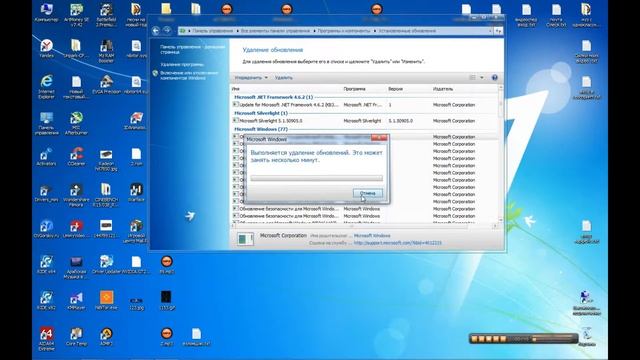This screenshot has height=360, width=640.
Task: Click the Удалить toolbar button
Action: [284, 78]
